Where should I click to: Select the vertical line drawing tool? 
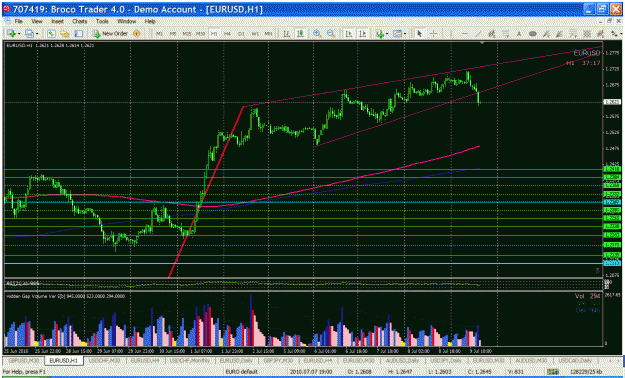click(451, 34)
